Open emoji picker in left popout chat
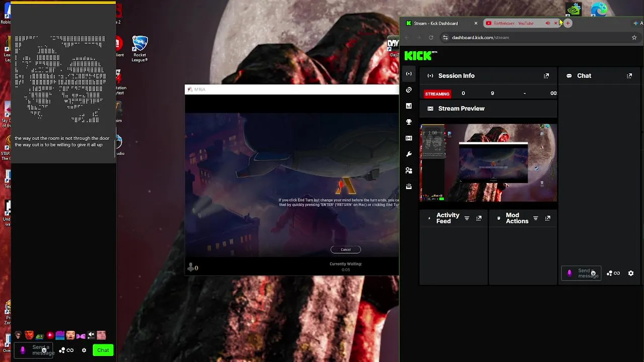Screen dimensions: 644x362 click(44, 350)
